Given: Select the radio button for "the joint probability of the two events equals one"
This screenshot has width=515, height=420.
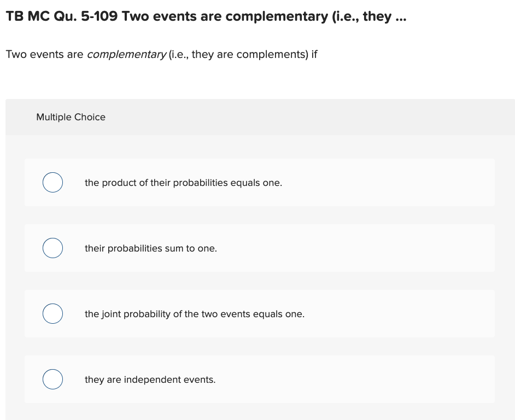Looking at the screenshot, I should [52, 313].
